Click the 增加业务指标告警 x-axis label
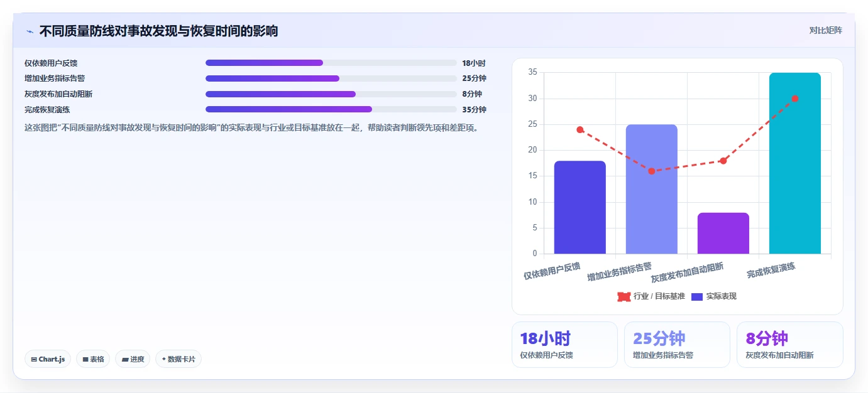 tap(620, 272)
